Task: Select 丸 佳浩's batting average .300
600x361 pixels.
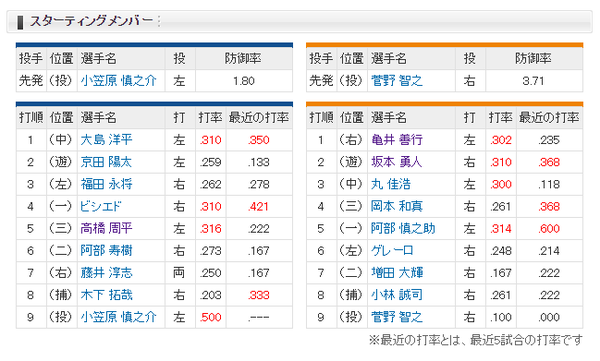Action: pyautogui.click(x=501, y=185)
